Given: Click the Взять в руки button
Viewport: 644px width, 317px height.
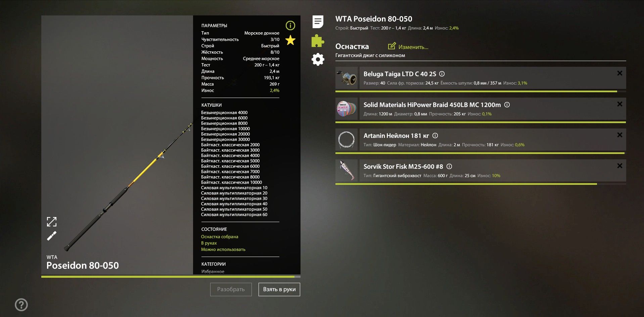Looking at the screenshot, I should click(279, 289).
